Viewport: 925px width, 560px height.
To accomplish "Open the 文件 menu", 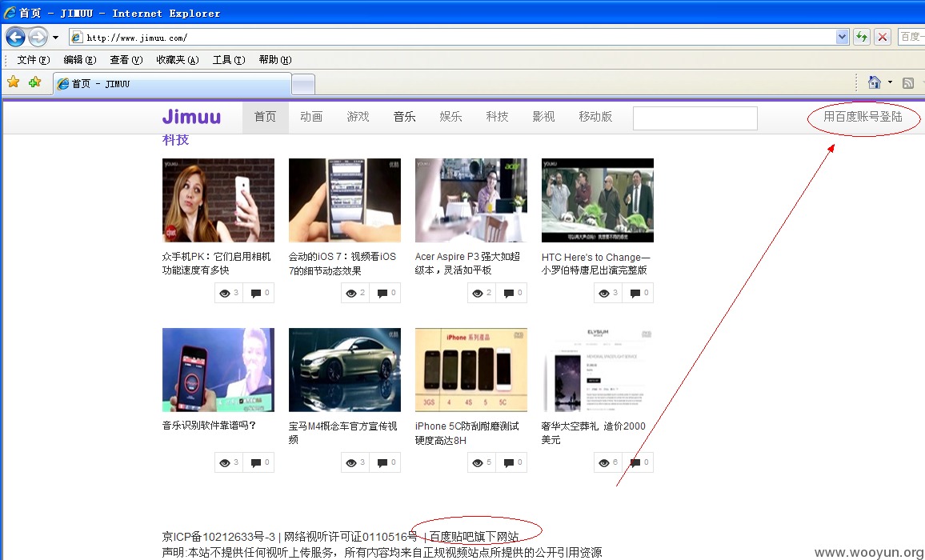I will point(34,59).
